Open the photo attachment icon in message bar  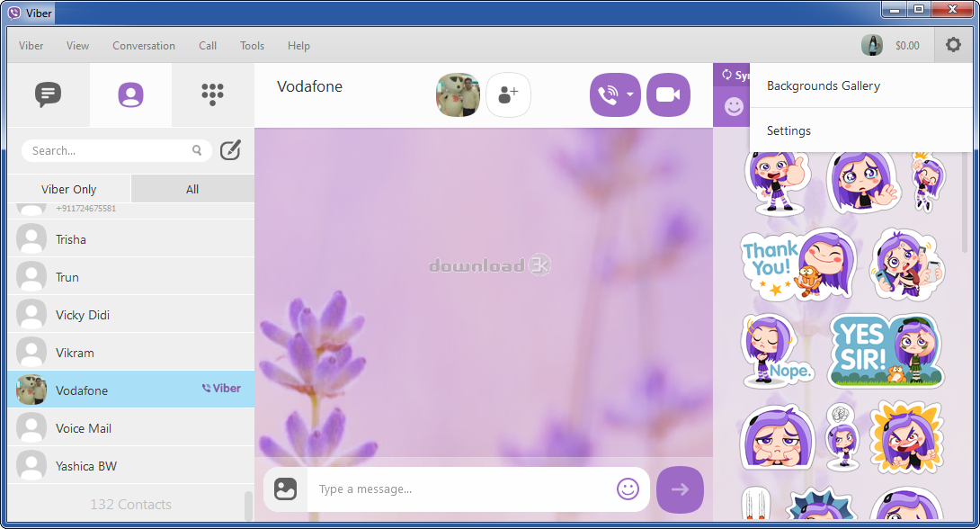pos(286,489)
